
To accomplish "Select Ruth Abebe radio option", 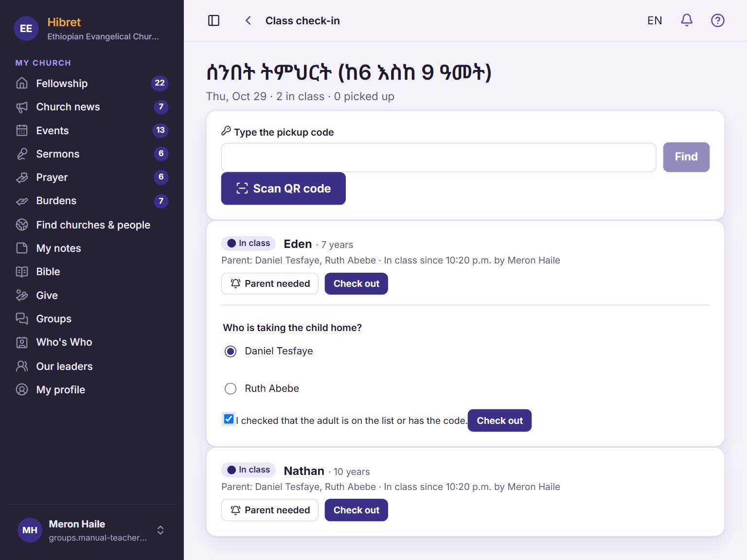I will coord(231,388).
